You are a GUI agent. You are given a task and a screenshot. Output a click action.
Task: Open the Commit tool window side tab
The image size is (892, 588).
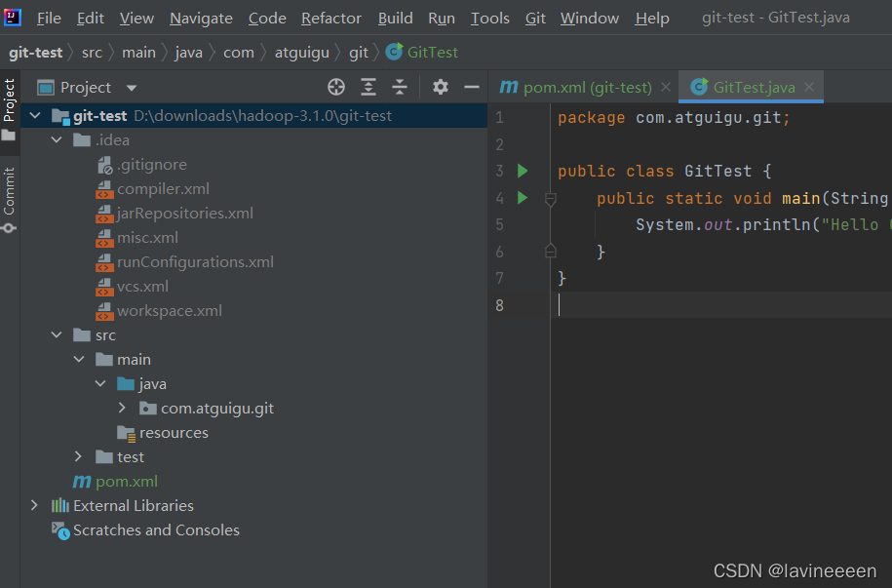coord(9,198)
